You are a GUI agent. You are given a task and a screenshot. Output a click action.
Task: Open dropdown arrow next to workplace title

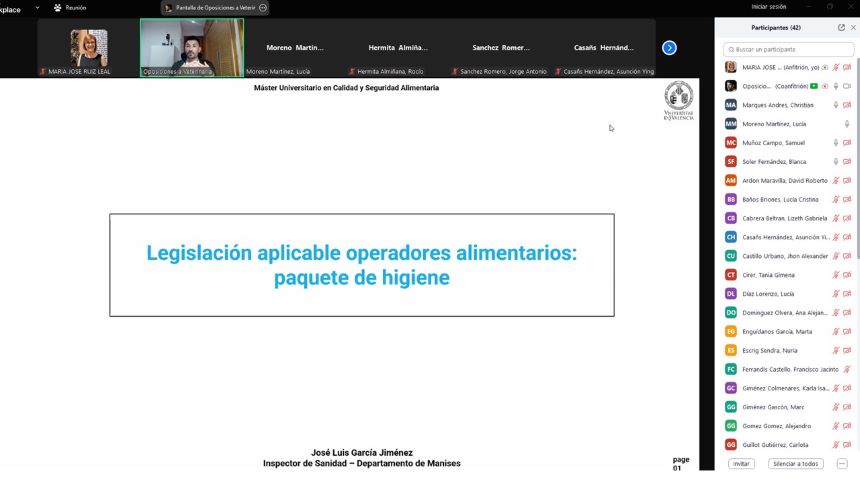(37, 8)
